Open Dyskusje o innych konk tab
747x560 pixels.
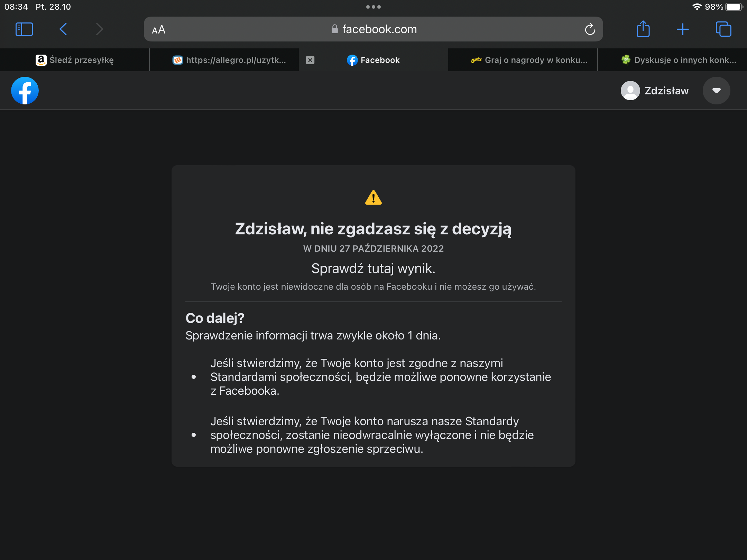pos(679,60)
